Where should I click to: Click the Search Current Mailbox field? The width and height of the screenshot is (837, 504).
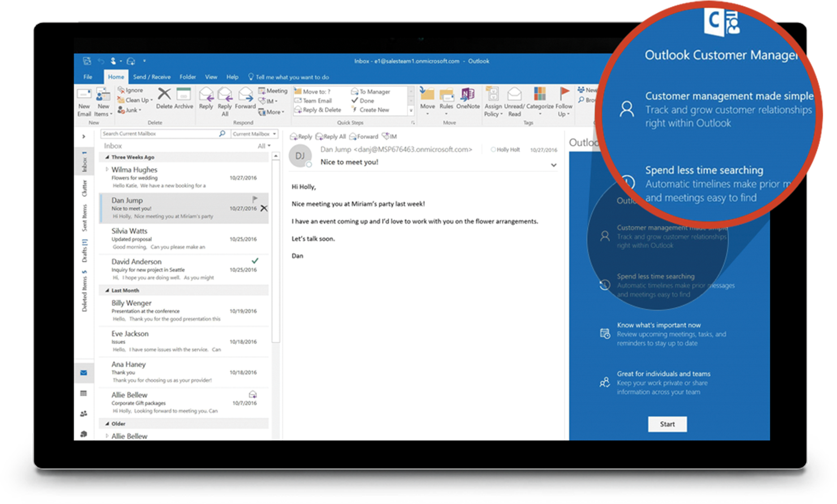(159, 134)
